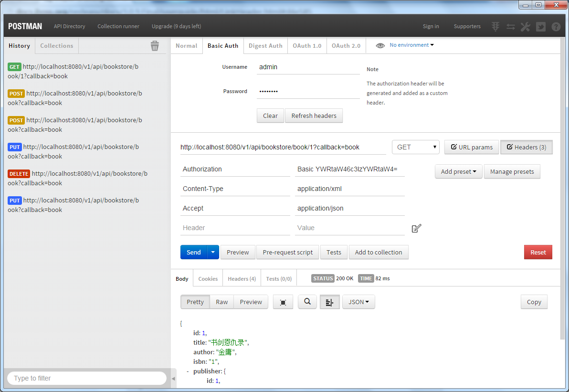Click the search magnifier icon in response

click(x=307, y=302)
